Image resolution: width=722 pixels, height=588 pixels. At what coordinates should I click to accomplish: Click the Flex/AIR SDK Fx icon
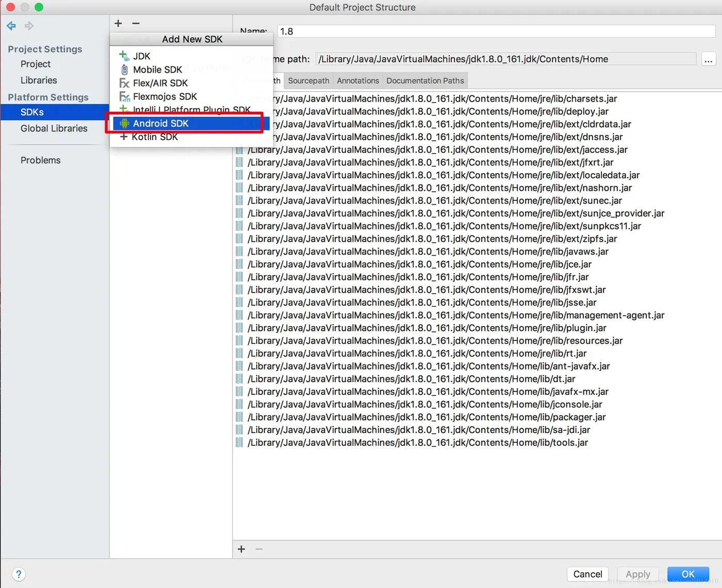click(124, 83)
